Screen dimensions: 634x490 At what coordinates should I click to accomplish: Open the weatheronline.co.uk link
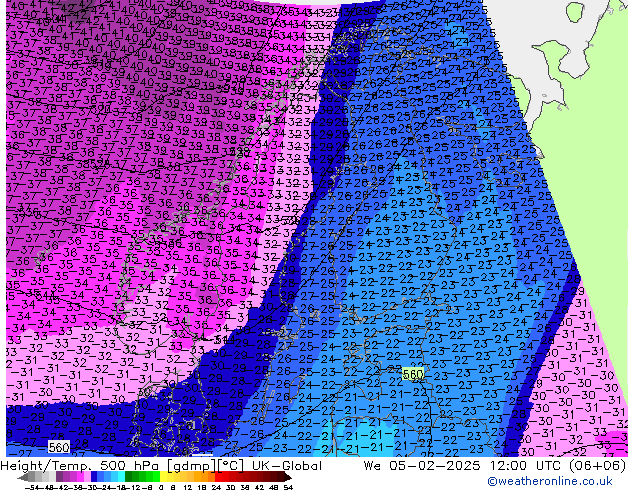coord(550,481)
